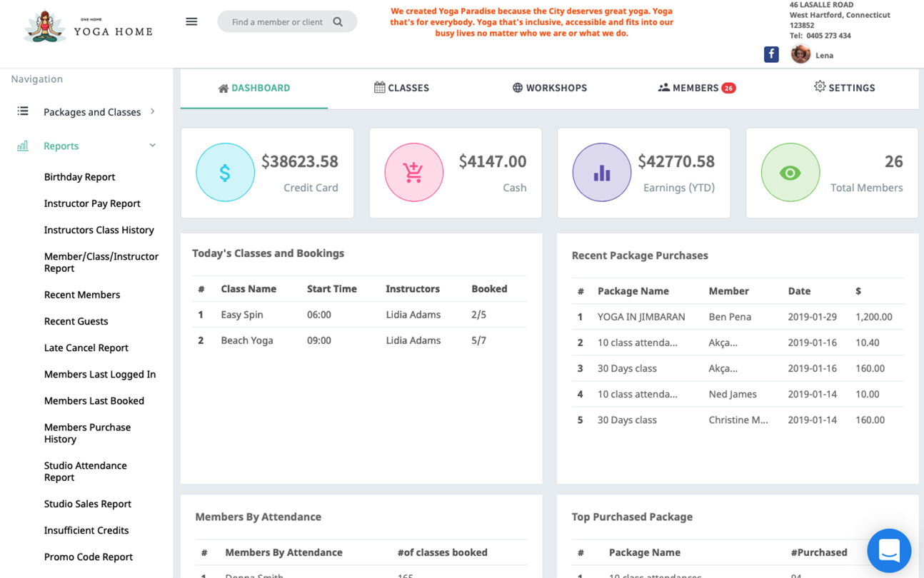Click the Cash shopping cart icon
The height and width of the screenshot is (578, 924).
tap(413, 173)
